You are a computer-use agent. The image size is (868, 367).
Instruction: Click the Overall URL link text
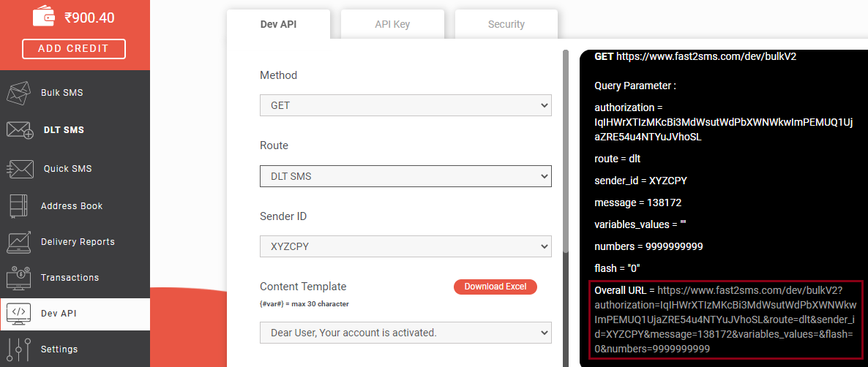point(727,319)
